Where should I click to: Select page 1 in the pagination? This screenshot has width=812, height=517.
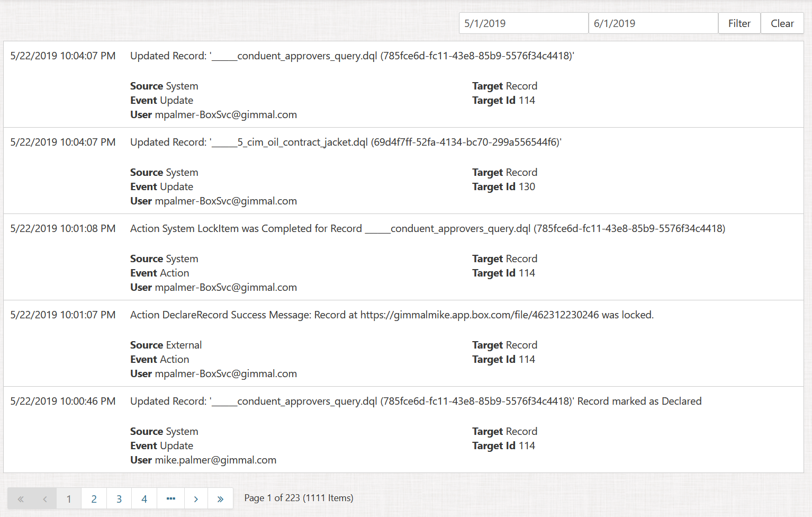tap(69, 498)
